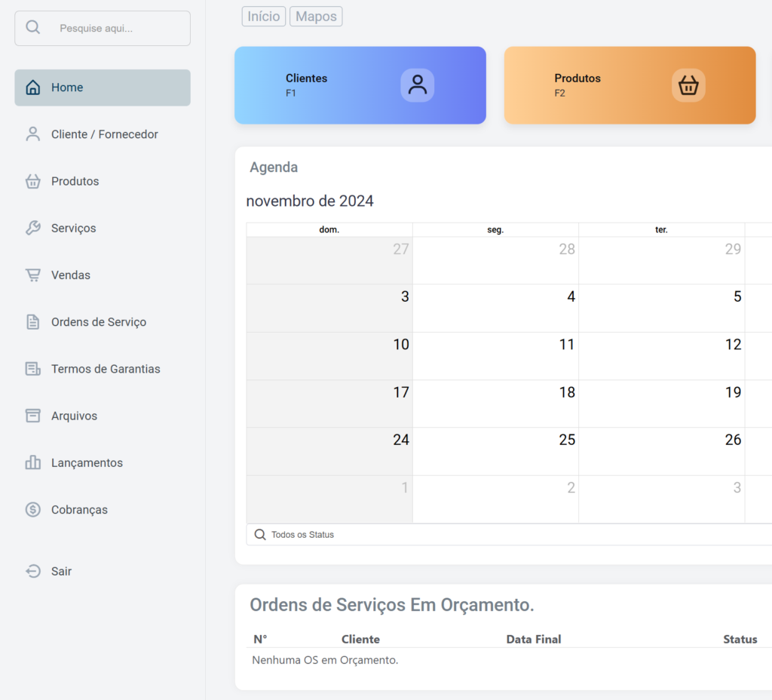This screenshot has width=772, height=700.
Task: Click the shopping cart icon for Vendas
Action: (x=33, y=275)
